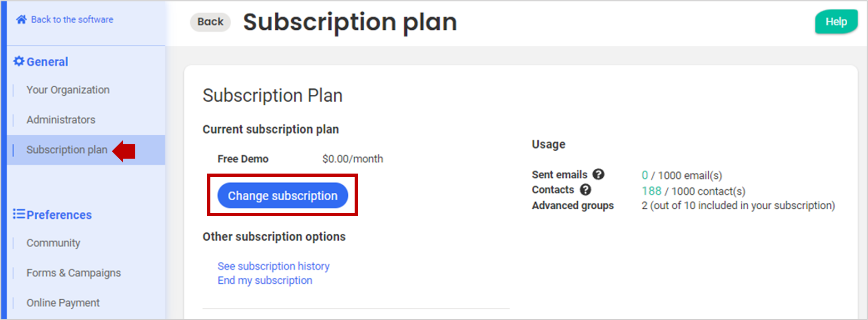The width and height of the screenshot is (868, 320).
Task: Click the Contacts help question mark icon
Action: click(585, 190)
